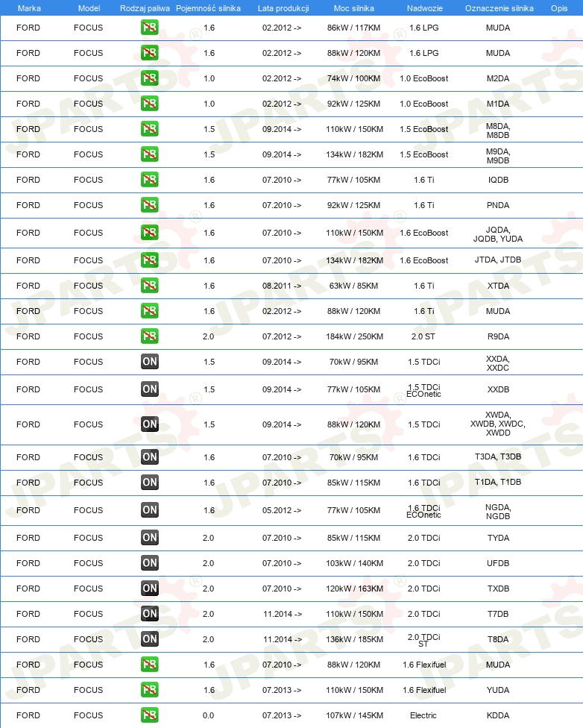The height and width of the screenshot is (728, 583).
Task: Click the petrol icon in the XTDA row
Action: (x=149, y=286)
